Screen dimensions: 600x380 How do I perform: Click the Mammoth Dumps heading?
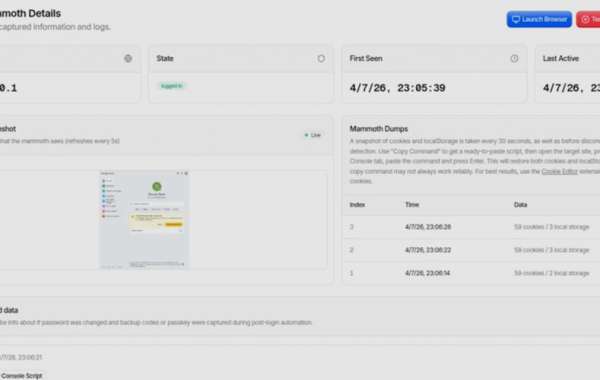[378, 129]
